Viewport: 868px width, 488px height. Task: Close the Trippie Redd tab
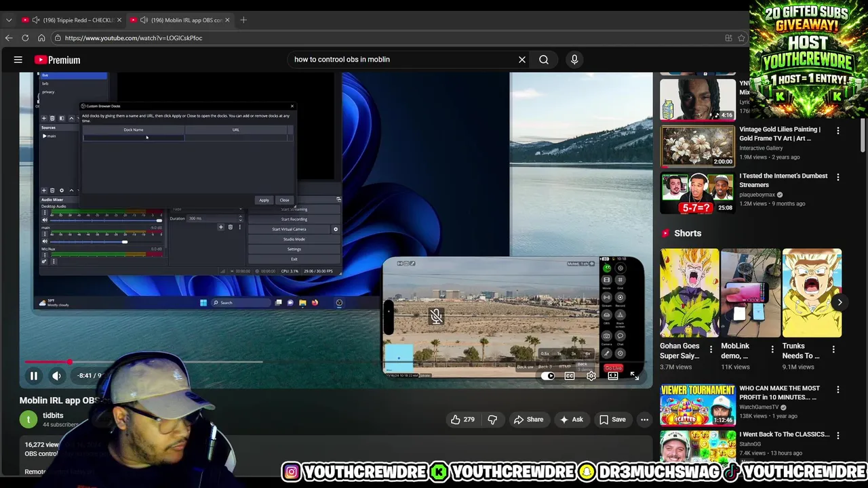[x=118, y=20]
